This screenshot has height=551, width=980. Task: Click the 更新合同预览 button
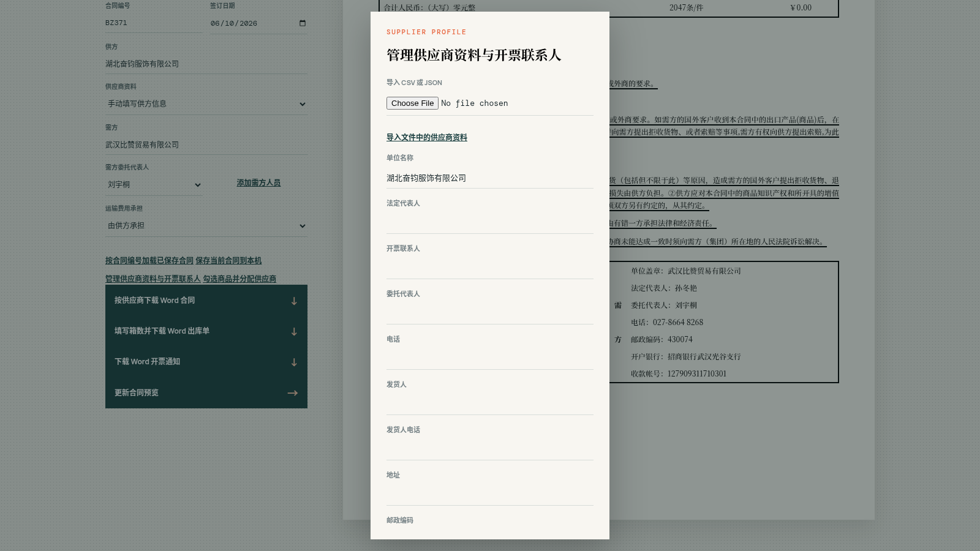206,393
